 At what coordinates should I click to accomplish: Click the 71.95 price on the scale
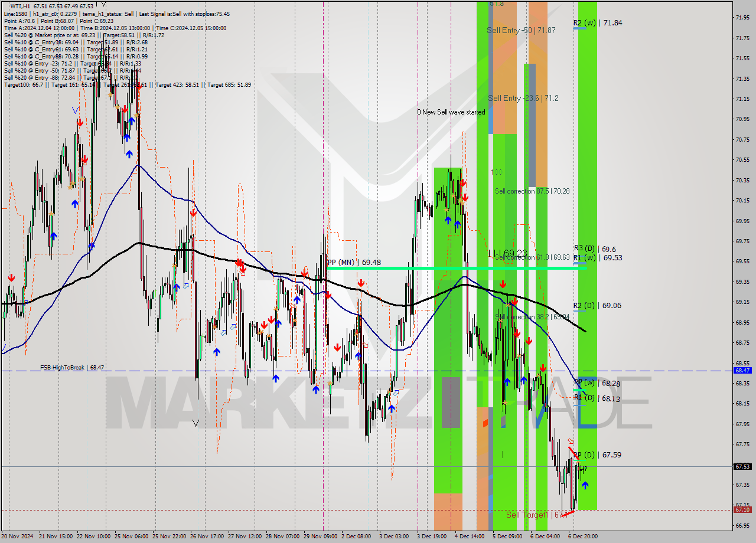(x=742, y=17)
